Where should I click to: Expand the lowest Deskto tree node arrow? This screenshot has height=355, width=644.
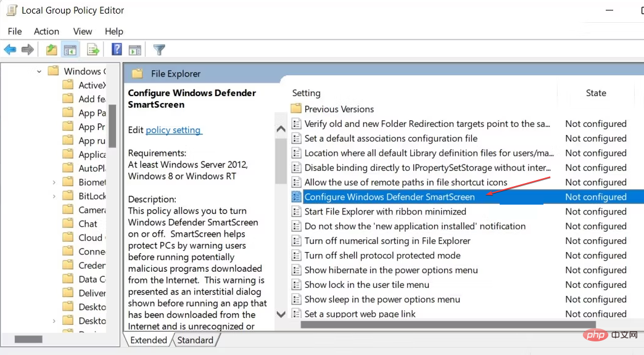click(54, 321)
